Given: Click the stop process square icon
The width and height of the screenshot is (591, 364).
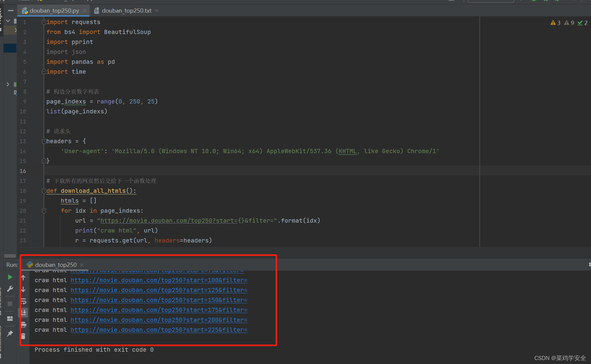Looking at the screenshot, I should pos(10,304).
